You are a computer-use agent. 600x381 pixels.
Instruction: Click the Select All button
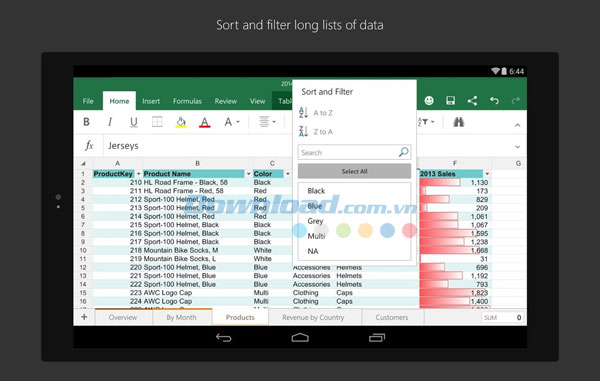[354, 171]
